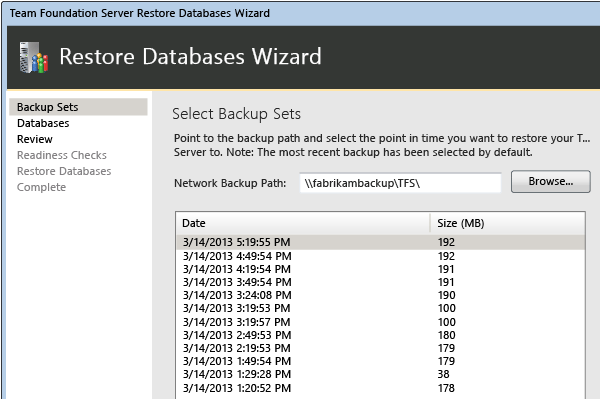
Task: Select backup 3/14/2013 4:19:54 PM
Action: (x=380, y=269)
